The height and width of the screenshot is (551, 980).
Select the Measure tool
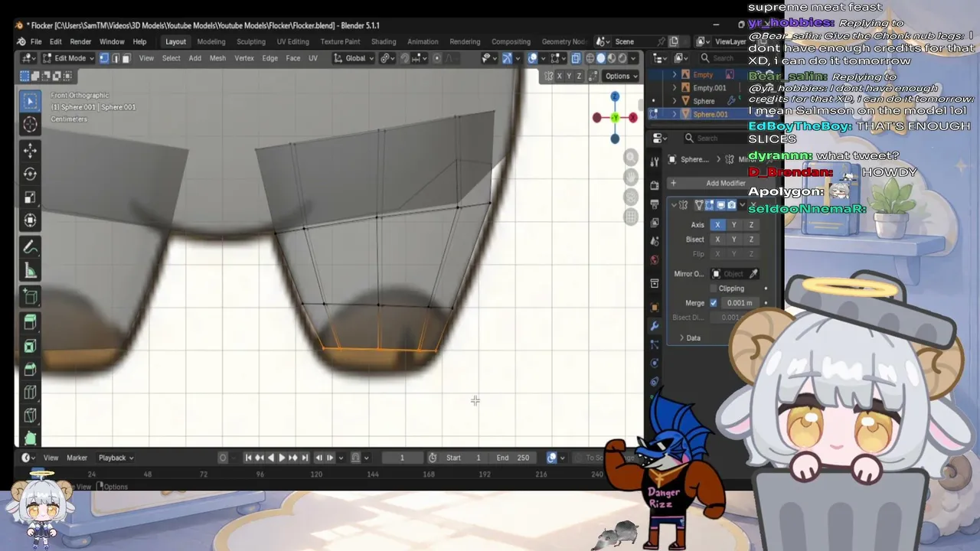pyautogui.click(x=30, y=271)
